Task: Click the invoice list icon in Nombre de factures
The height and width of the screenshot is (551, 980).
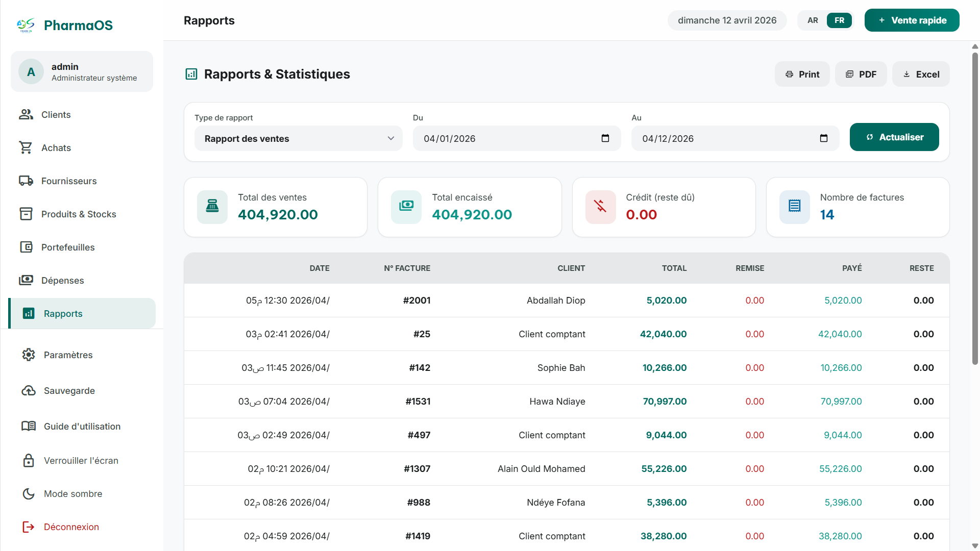Action: [x=794, y=207]
